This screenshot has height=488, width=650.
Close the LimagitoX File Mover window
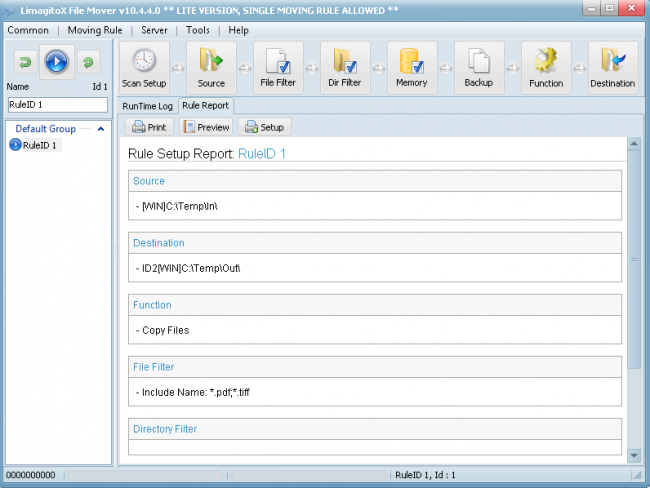coord(631,9)
